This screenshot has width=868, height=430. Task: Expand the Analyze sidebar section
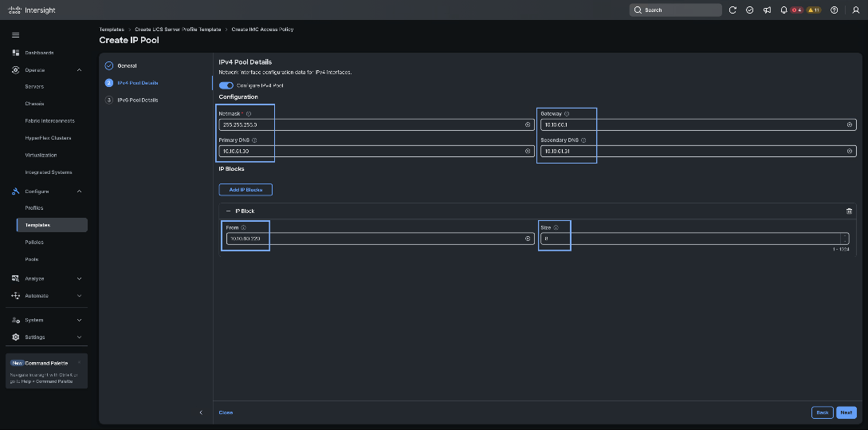79,278
